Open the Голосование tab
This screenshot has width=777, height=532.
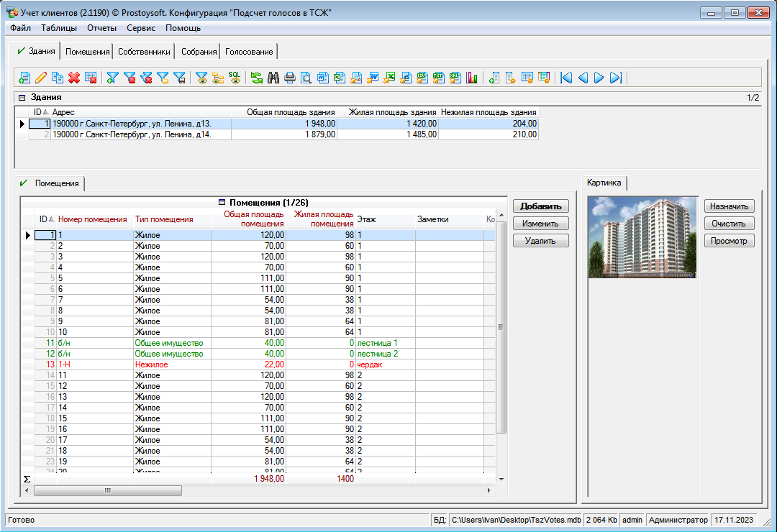[249, 52]
